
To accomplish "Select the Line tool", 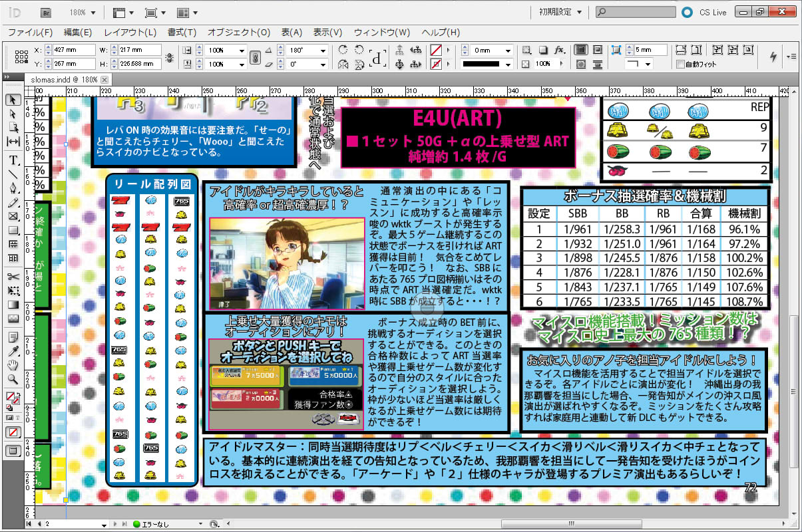I will pyautogui.click(x=13, y=174).
